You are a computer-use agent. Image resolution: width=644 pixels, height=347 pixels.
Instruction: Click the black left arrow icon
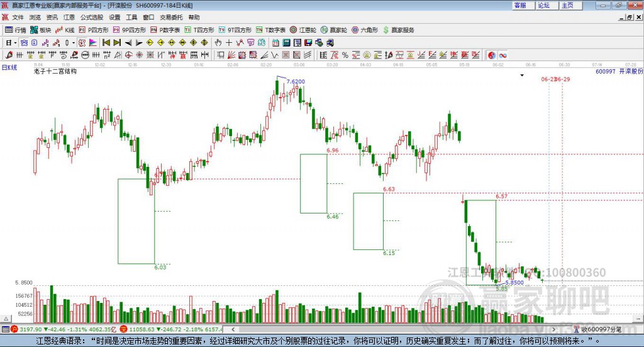[x=128, y=43]
